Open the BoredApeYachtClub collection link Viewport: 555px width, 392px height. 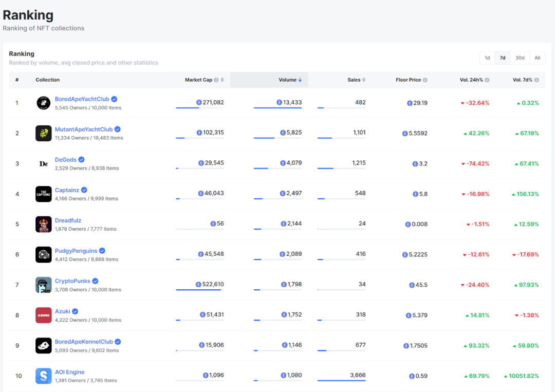[82, 99]
